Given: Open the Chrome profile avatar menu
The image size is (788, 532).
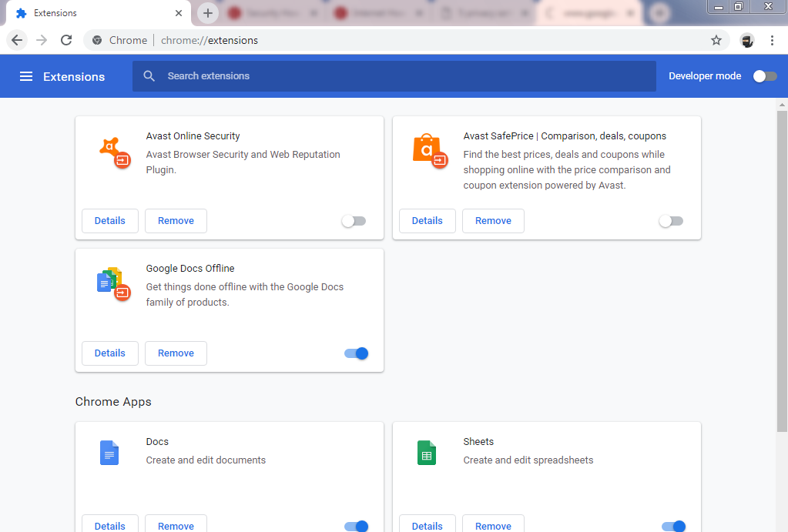Looking at the screenshot, I should point(746,40).
